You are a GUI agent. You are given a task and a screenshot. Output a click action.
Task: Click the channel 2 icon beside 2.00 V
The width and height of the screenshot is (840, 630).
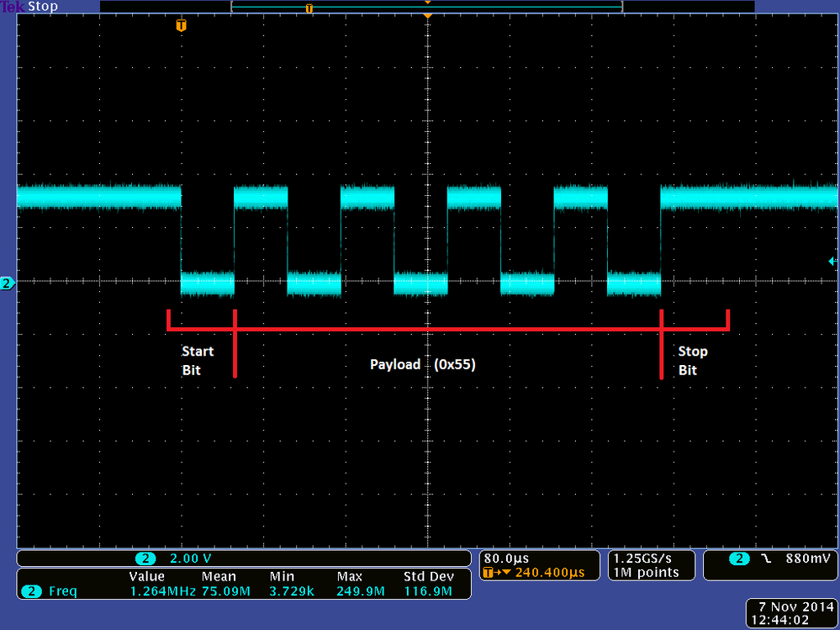tap(145, 558)
